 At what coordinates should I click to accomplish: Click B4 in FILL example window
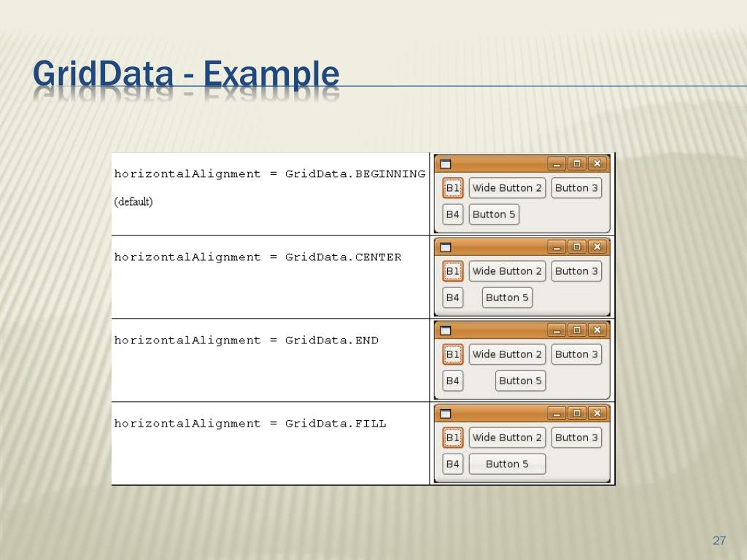[452, 464]
